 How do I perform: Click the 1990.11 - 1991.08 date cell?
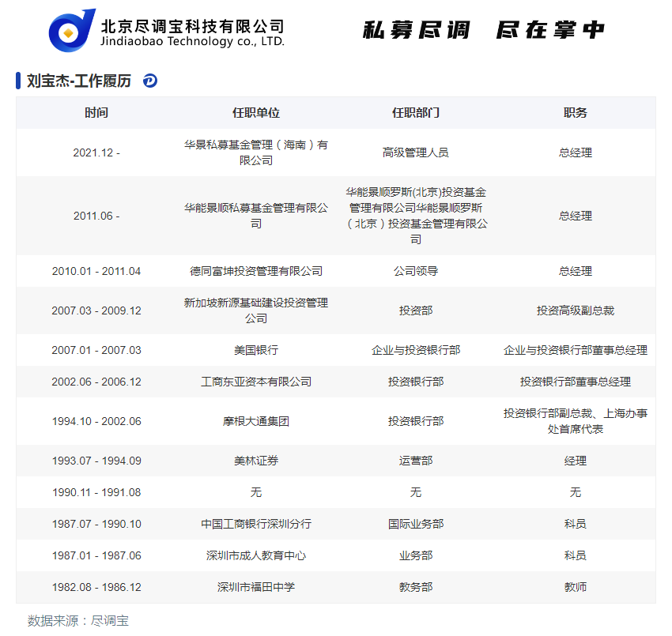[96, 492]
